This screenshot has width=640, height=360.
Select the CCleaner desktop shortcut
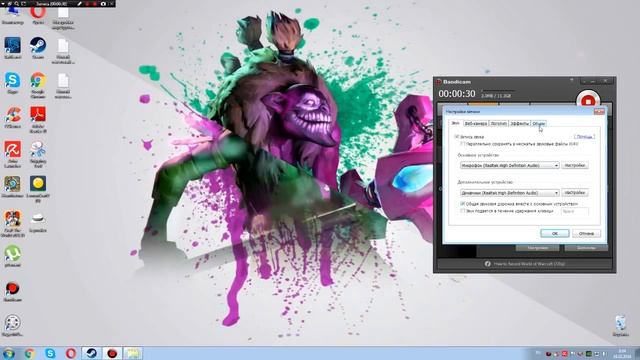pos(13,118)
